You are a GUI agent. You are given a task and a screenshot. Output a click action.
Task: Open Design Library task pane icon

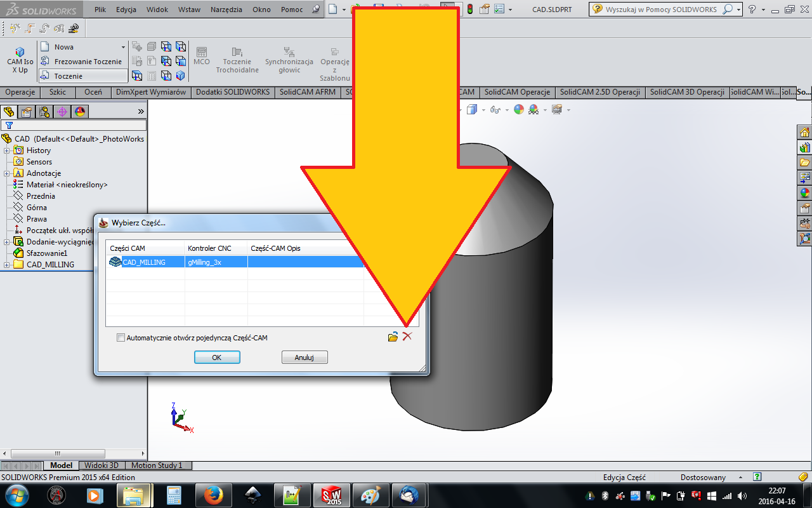[x=805, y=147]
